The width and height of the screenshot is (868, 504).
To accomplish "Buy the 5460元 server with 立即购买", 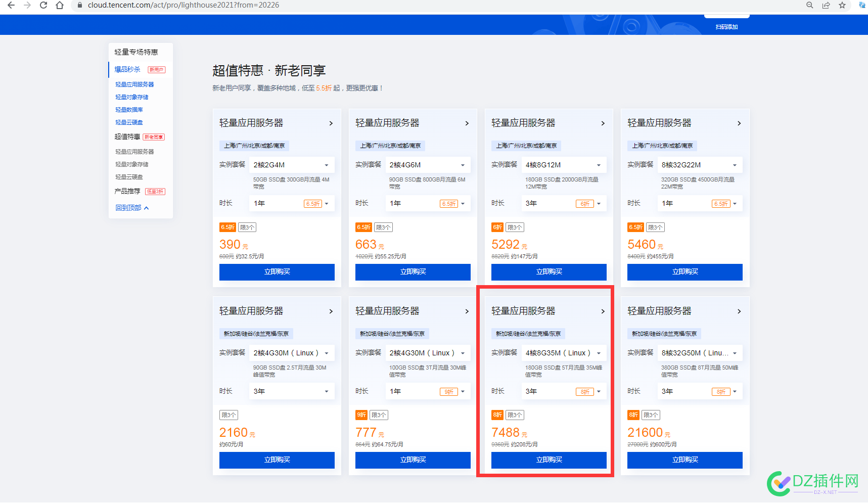I will click(685, 272).
